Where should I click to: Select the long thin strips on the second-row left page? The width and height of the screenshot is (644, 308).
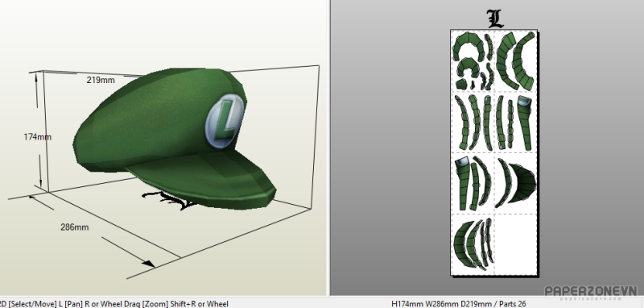473,123
